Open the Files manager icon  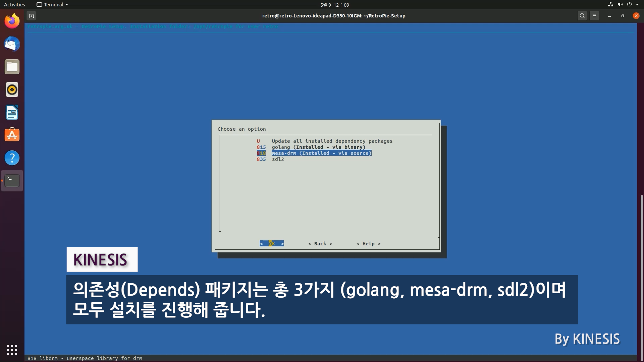pos(12,67)
